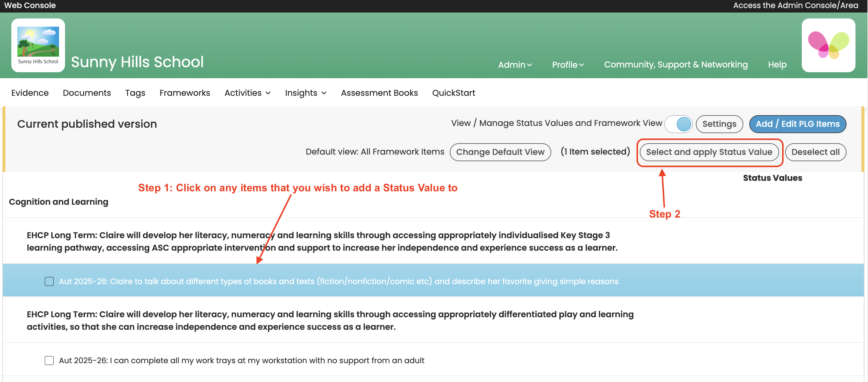Click Change Default View button
868x382 pixels.
pos(500,152)
